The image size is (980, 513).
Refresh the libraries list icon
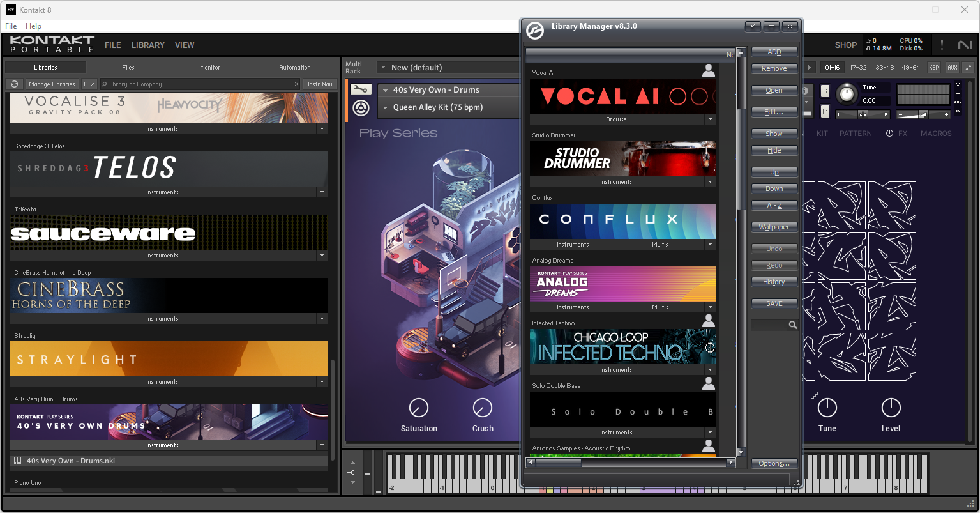pyautogui.click(x=14, y=84)
